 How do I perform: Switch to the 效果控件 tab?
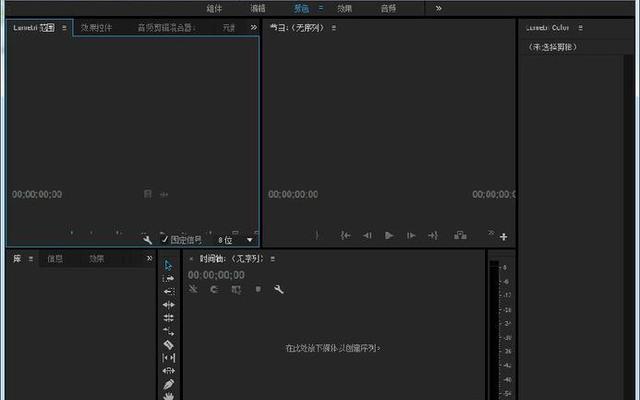point(96,28)
